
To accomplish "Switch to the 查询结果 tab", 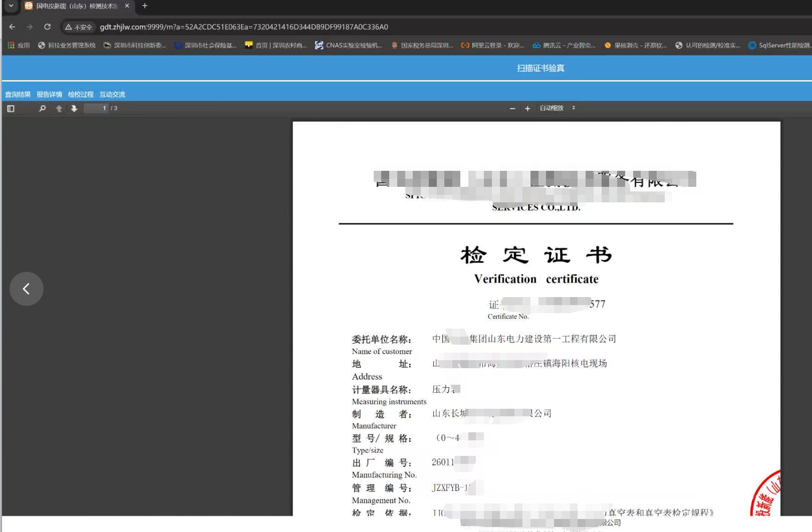I will pyautogui.click(x=18, y=94).
